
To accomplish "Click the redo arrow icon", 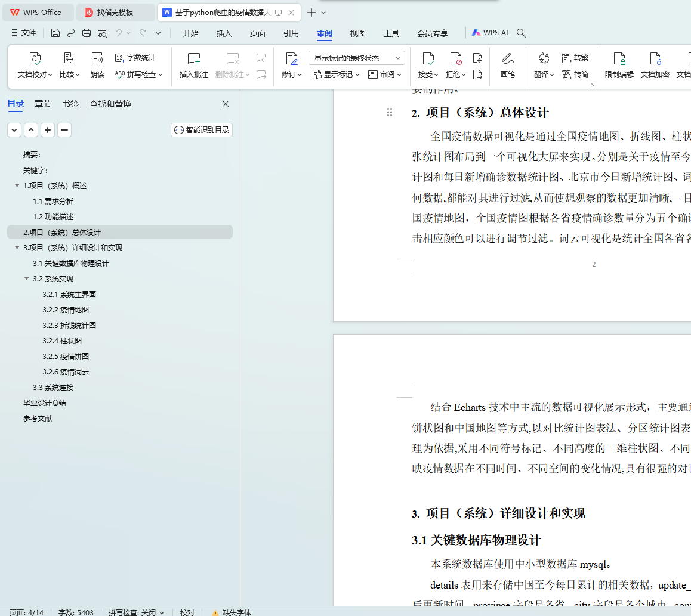I will (x=143, y=33).
